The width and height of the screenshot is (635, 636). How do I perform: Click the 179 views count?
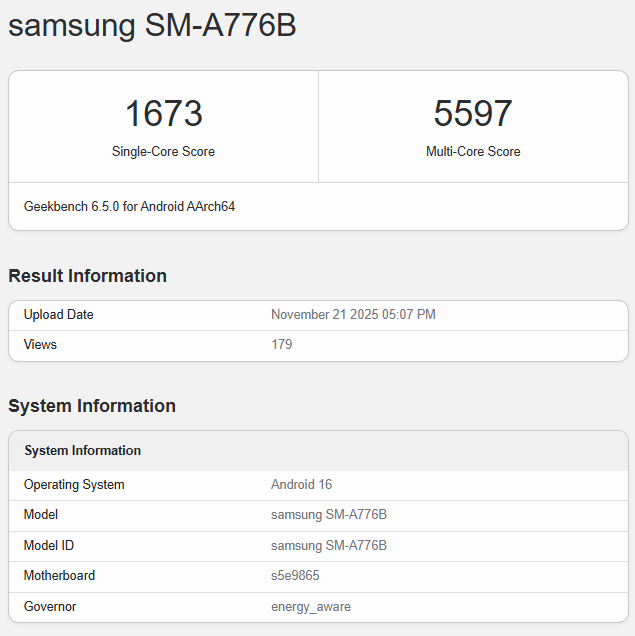coord(281,345)
